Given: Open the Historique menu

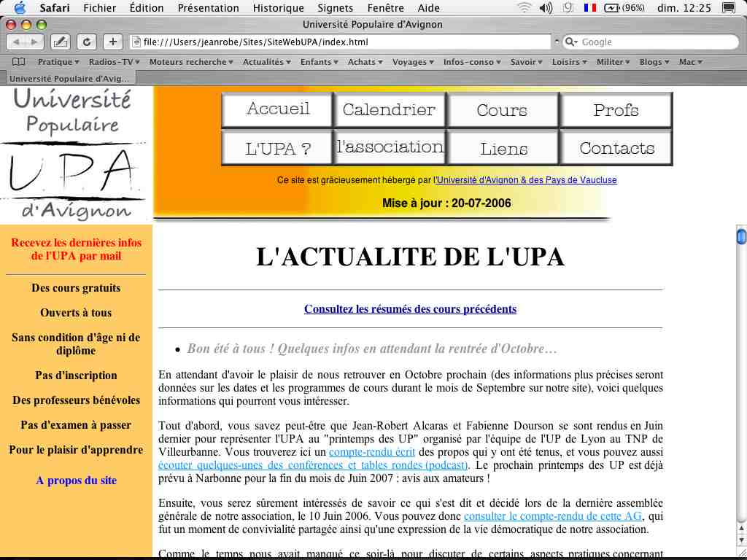Looking at the screenshot, I should point(278,7).
